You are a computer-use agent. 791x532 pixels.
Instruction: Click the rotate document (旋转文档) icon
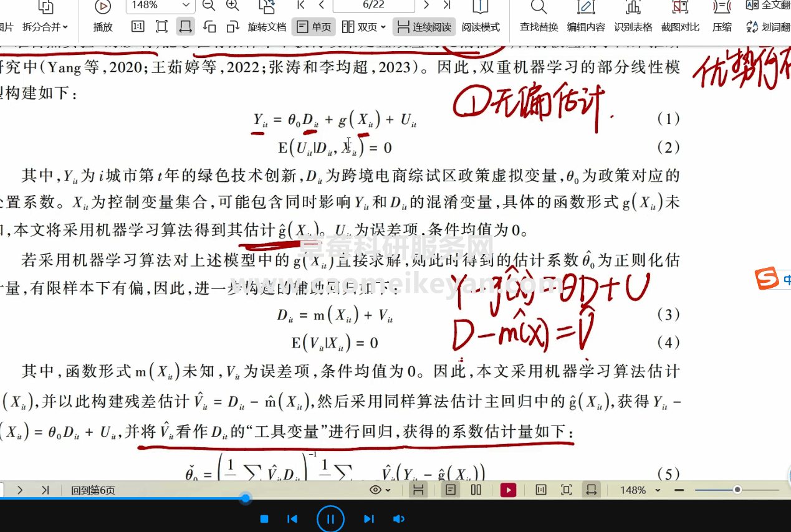267,7
